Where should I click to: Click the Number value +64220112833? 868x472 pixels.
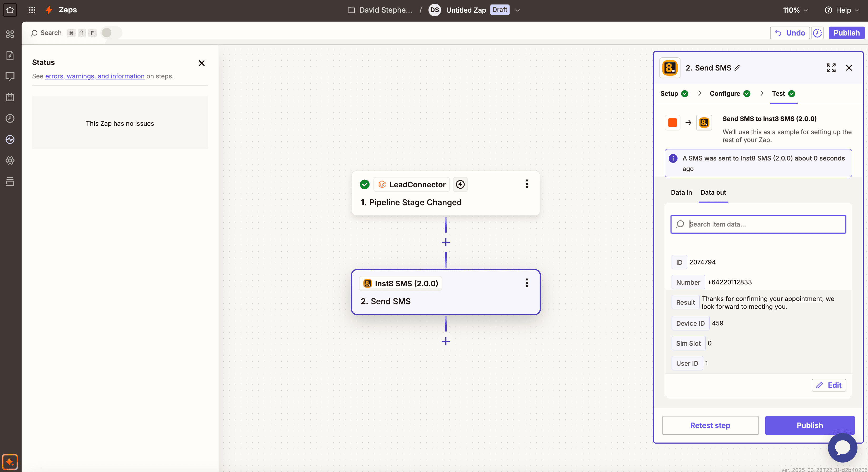[x=729, y=282]
